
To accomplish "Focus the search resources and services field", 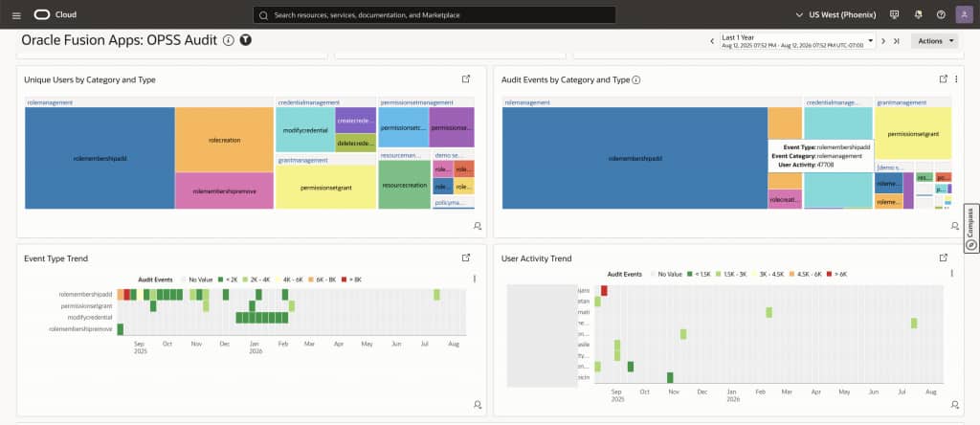I will [x=434, y=15].
